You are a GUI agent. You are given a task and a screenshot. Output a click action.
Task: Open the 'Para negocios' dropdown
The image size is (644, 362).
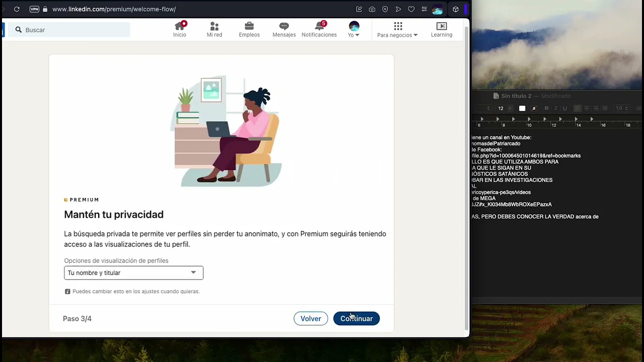pos(397,30)
